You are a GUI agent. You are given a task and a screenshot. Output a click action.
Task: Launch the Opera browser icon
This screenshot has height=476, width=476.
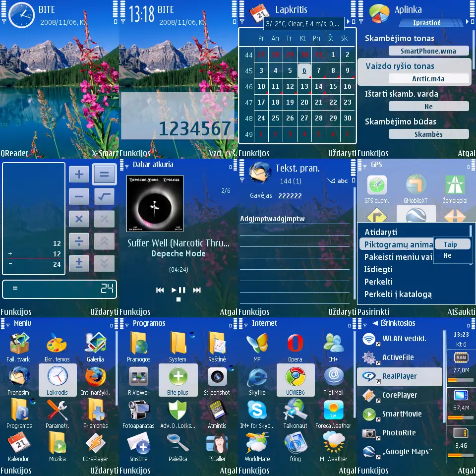tap(295, 347)
